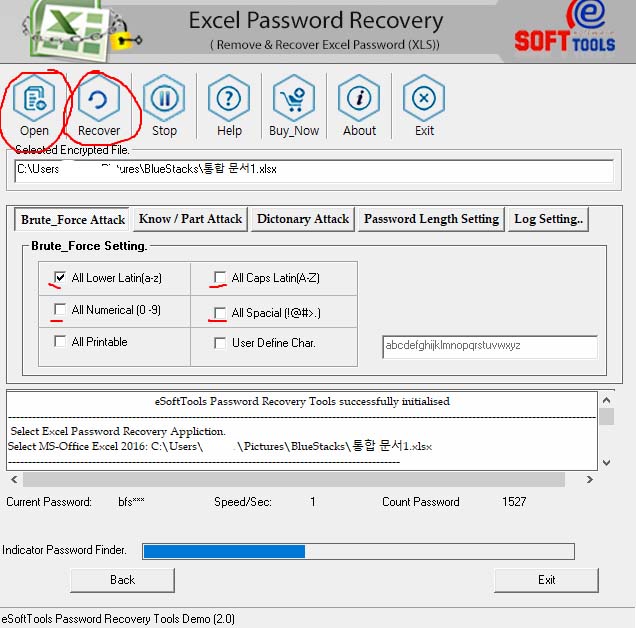The height and width of the screenshot is (628, 636).
Task: Click the Buy_Now shopping cart icon
Action: click(294, 99)
